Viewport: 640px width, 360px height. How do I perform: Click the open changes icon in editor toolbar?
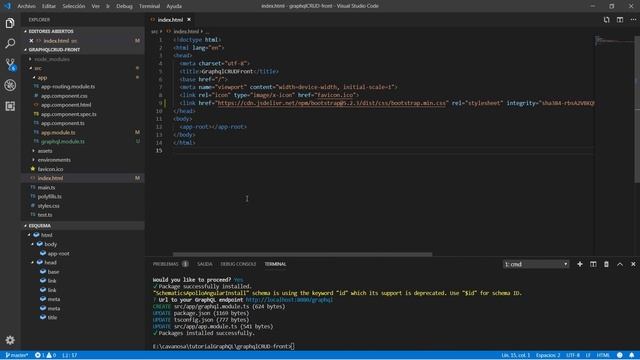[607, 20]
